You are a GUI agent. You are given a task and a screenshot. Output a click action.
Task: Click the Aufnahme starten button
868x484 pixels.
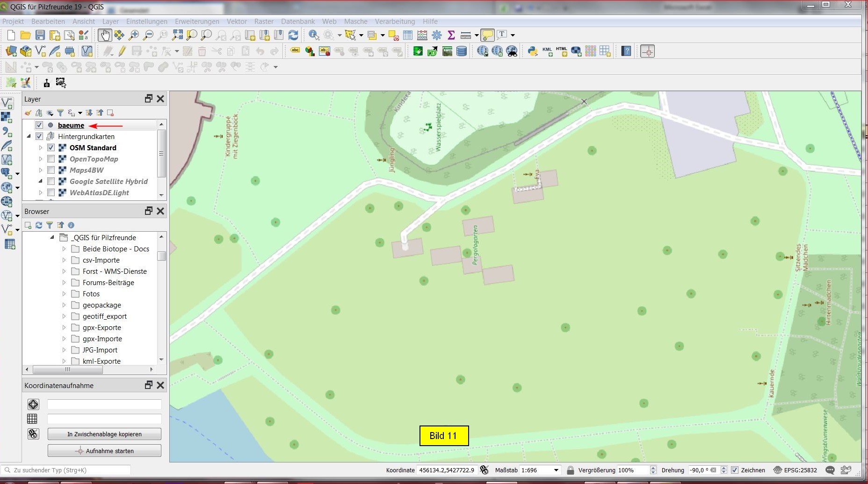coord(104,451)
